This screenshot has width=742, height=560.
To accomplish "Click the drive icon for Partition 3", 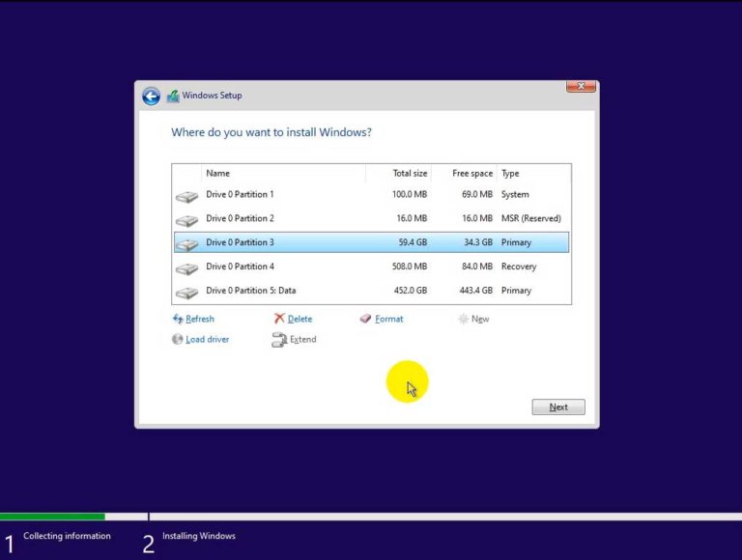I will [186, 244].
